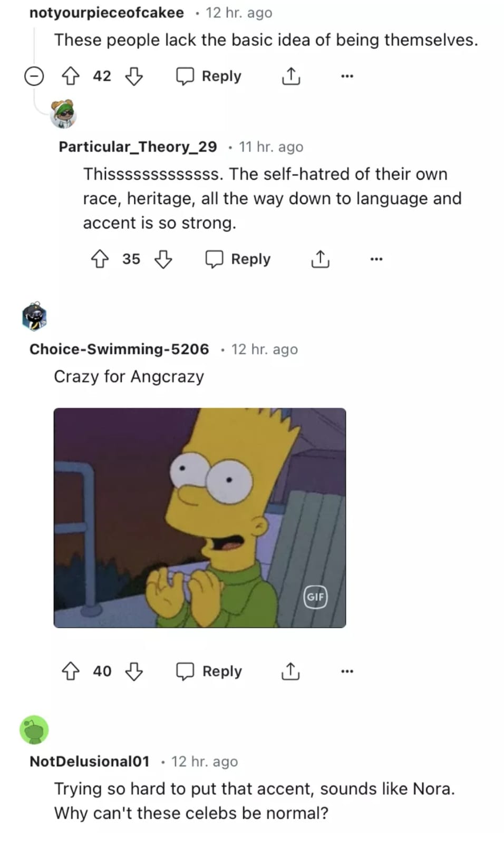Reply to notyourpieceofcakee's comment
The image size is (504, 844).
pos(209,76)
